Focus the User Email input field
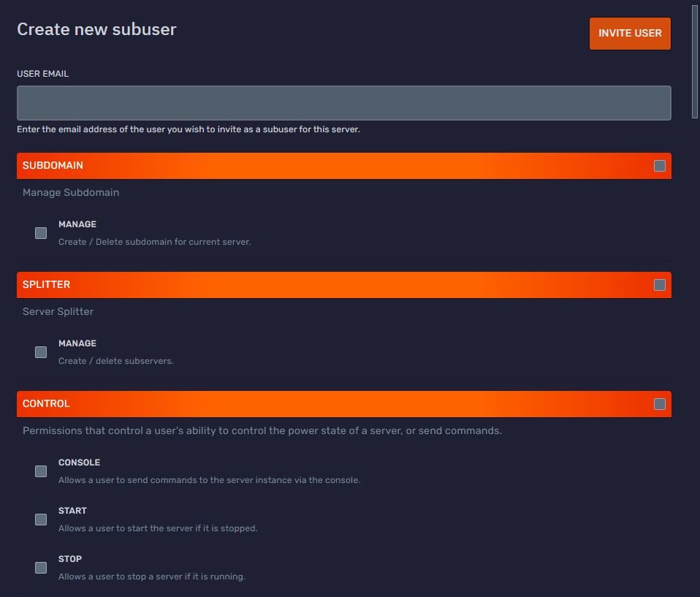Screen dimensions: 700x597 pos(343,103)
